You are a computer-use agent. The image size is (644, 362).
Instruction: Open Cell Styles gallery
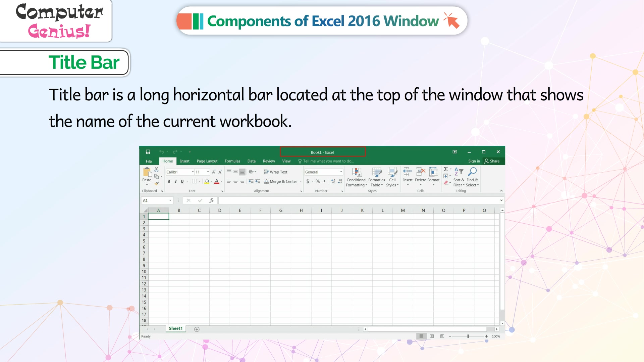pyautogui.click(x=392, y=177)
